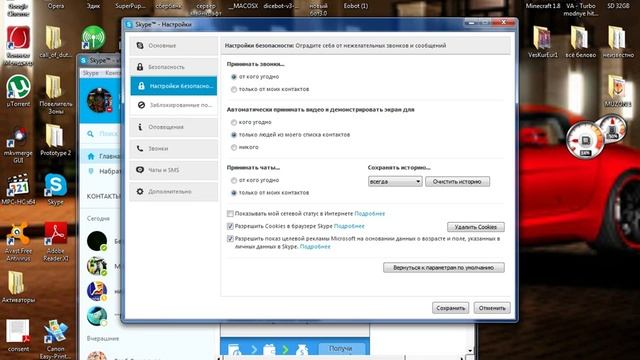640x360 pixels.
Task: Click the 'Очистить историю' button
Action: tap(457, 181)
